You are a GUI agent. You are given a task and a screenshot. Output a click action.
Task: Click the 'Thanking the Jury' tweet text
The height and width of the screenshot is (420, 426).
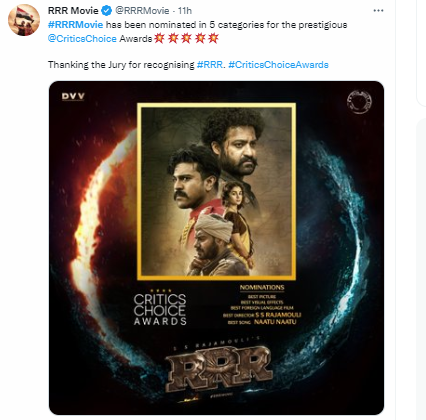tap(121, 64)
